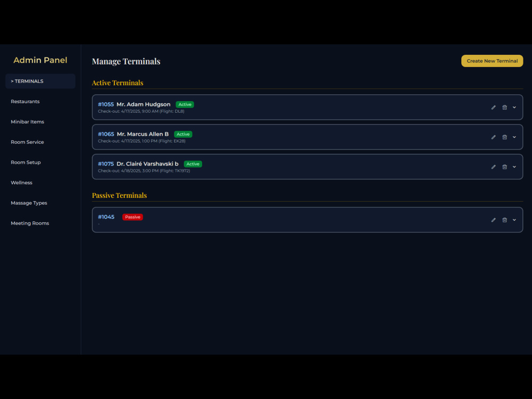Delete terminal #1065 using trash icon
The width and height of the screenshot is (532, 399).
pyautogui.click(x=504, y=137)
